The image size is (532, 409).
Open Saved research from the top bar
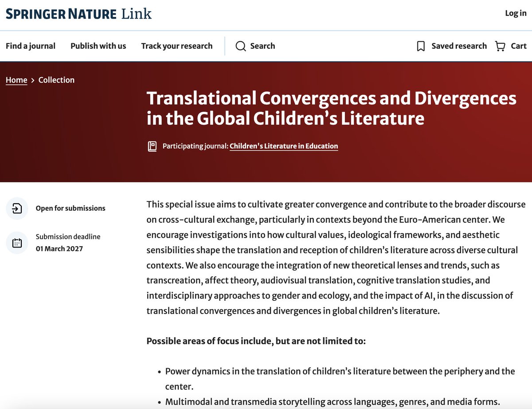[459, 46]
